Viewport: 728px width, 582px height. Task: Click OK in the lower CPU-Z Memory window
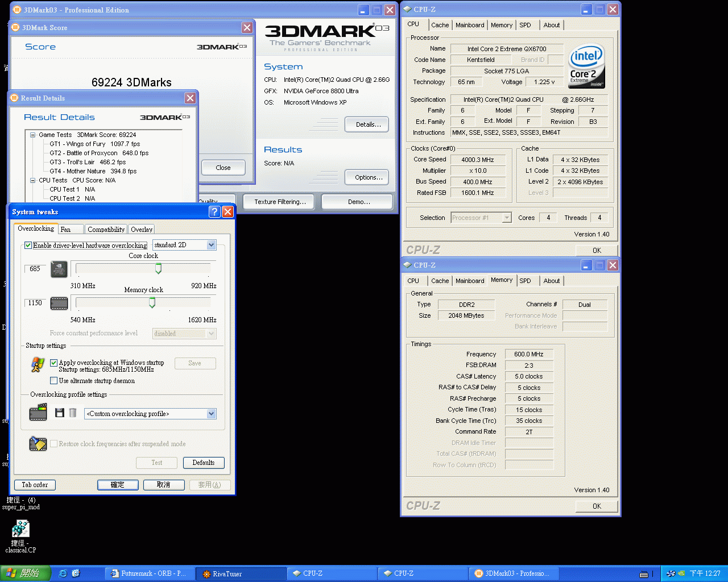(597, 506)
